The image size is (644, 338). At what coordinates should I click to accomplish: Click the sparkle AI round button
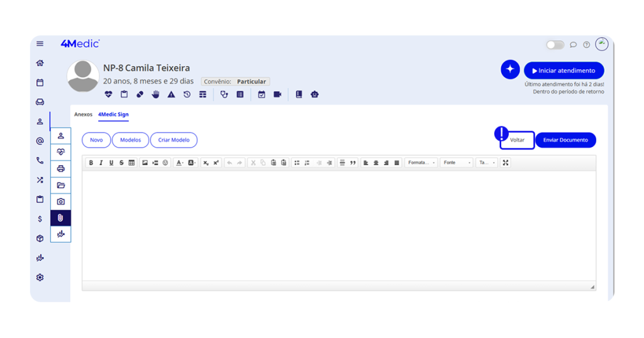coord(510,69)
